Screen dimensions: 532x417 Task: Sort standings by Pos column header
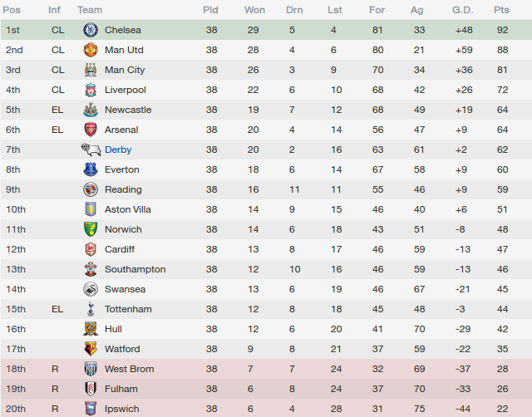tap(12, 10)
